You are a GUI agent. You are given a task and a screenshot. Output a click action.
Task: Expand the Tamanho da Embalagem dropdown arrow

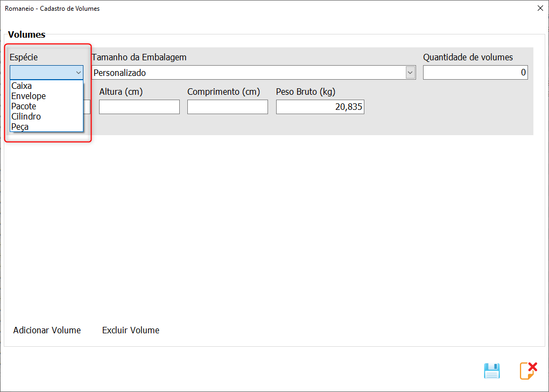[411, 73]
